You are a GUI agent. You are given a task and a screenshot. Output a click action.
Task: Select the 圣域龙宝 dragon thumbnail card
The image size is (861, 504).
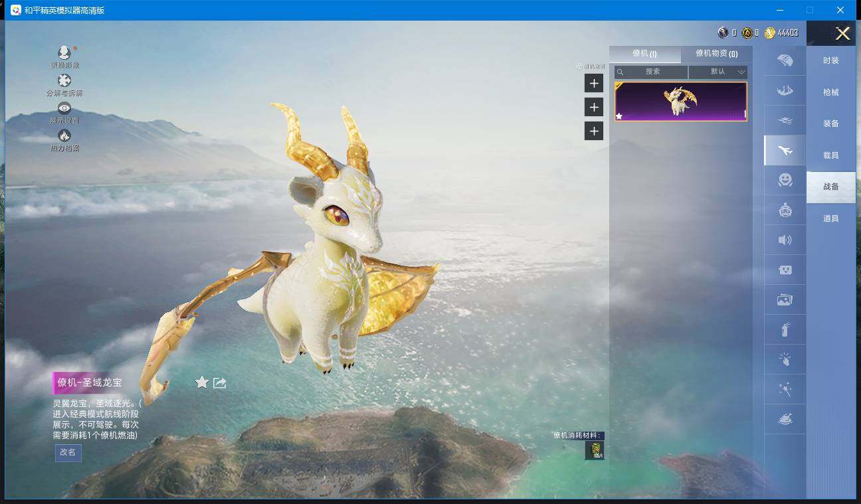[681, 102]
